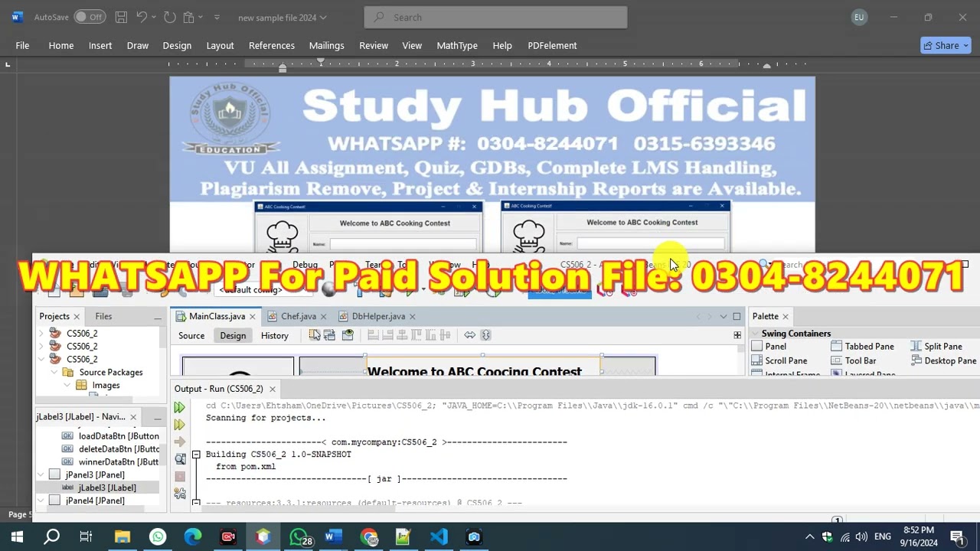Collapse the jPanel3 [JPanel] node in Navigator

[41, 475]
